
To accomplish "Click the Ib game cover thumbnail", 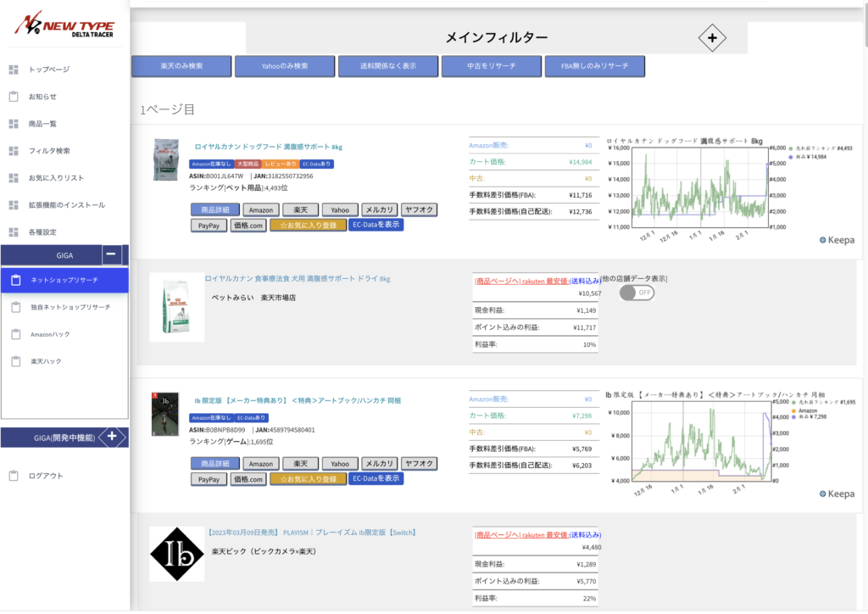I will coord(165,414).
